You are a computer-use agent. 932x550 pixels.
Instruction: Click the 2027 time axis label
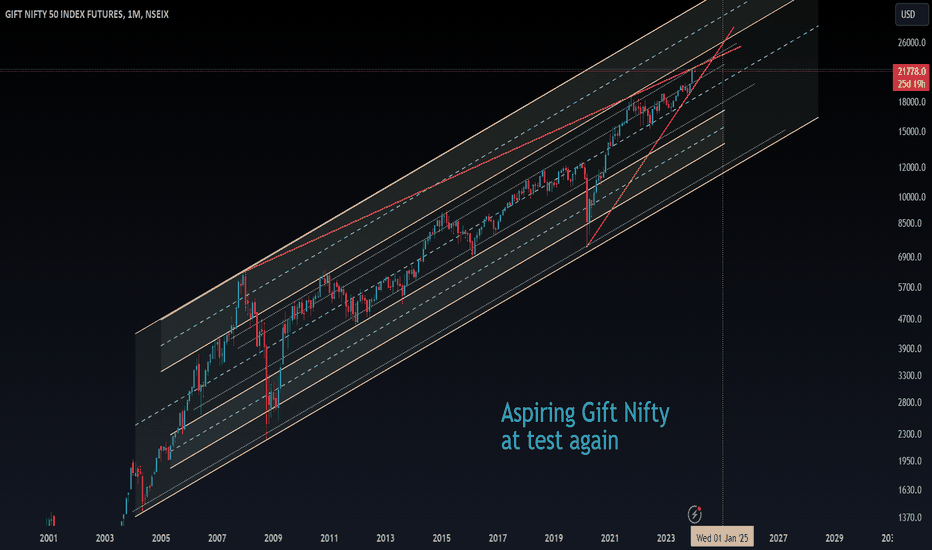(x=778, y=538)
